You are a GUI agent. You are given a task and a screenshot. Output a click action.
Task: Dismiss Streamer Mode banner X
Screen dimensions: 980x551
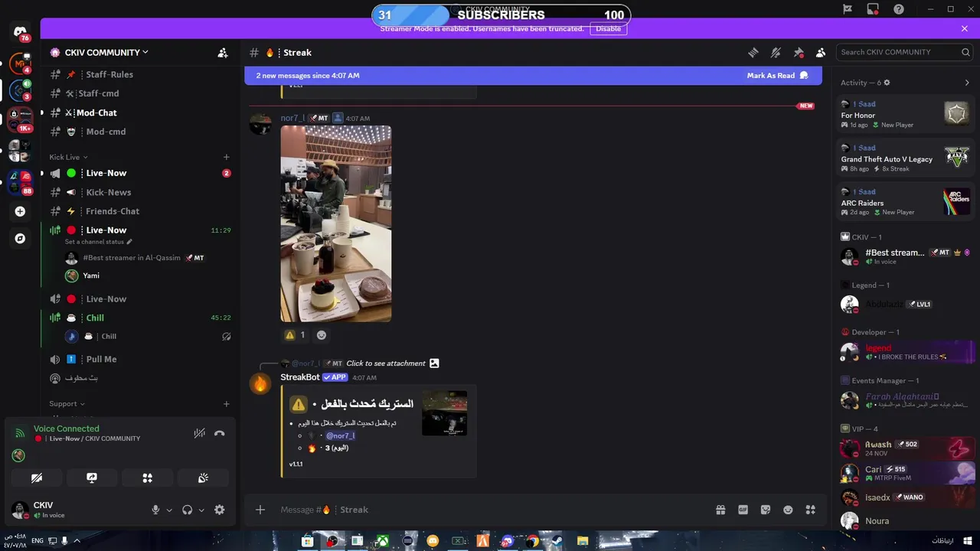click(x=965, y=28)
